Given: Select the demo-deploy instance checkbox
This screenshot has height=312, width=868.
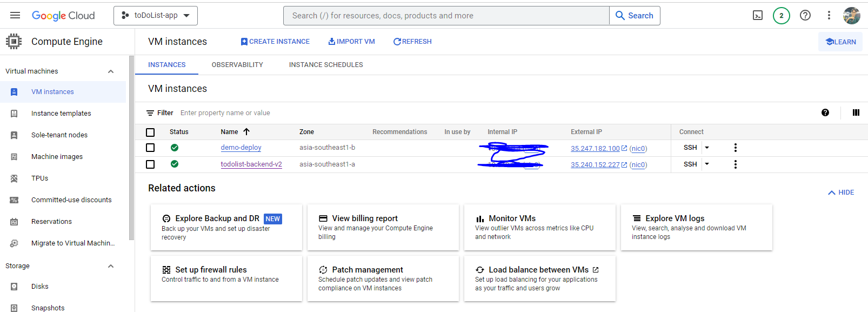Looking at the screenshot, I should pyautogui.click(x=150, y=148).
